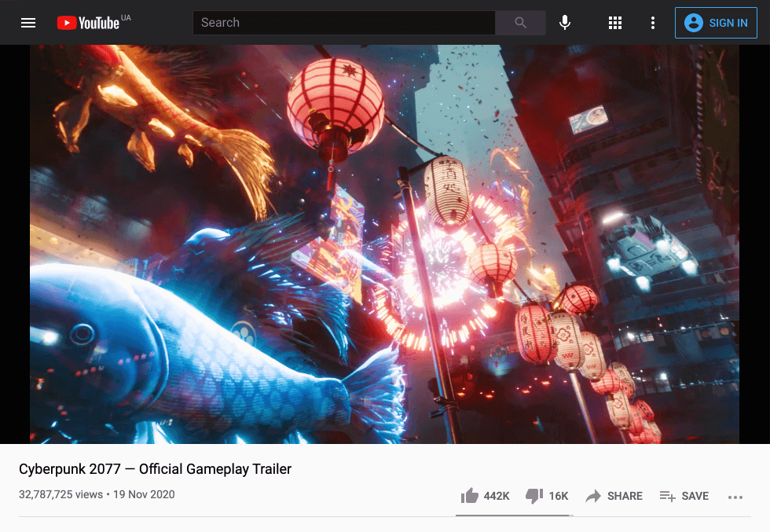Open more actions ellipsis below video
Image resolution: width=770 pixels, height=532 pixels.
(x=735, y=497)
